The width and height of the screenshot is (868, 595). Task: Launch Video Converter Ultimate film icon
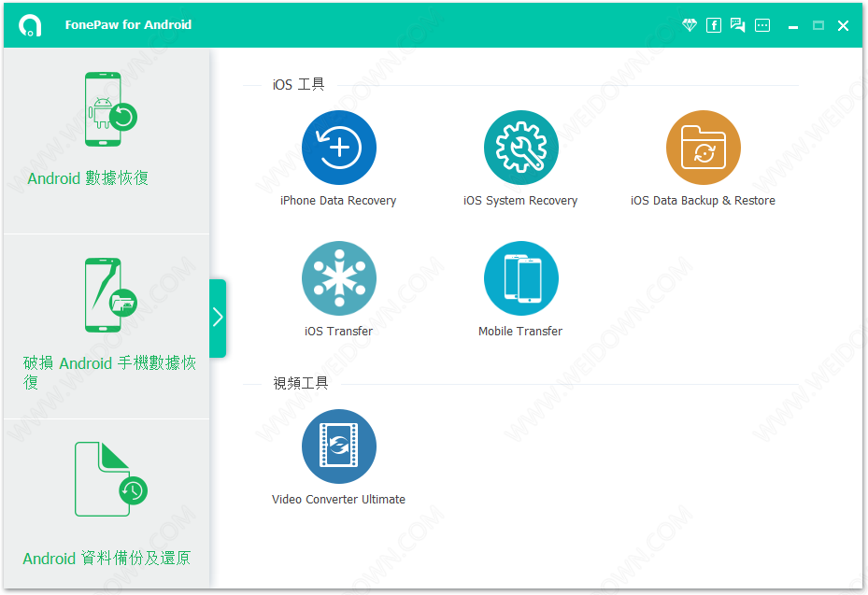[x=339, y=446]
